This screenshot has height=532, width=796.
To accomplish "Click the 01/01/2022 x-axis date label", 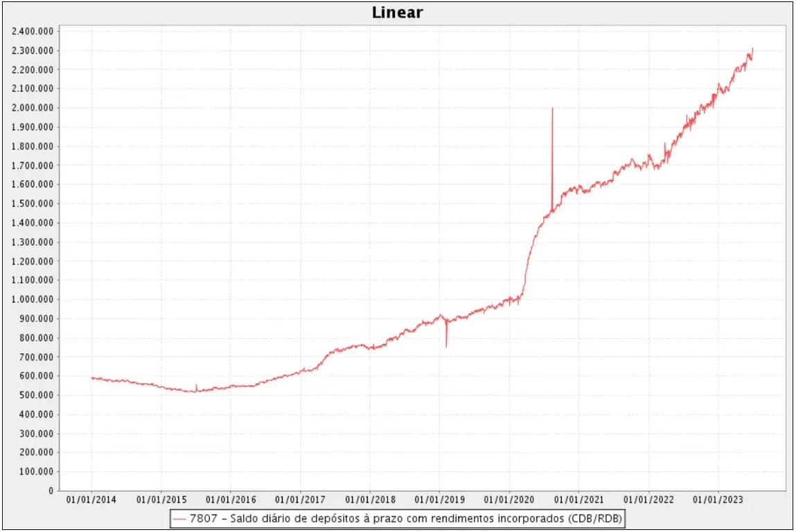I will 648,499.
